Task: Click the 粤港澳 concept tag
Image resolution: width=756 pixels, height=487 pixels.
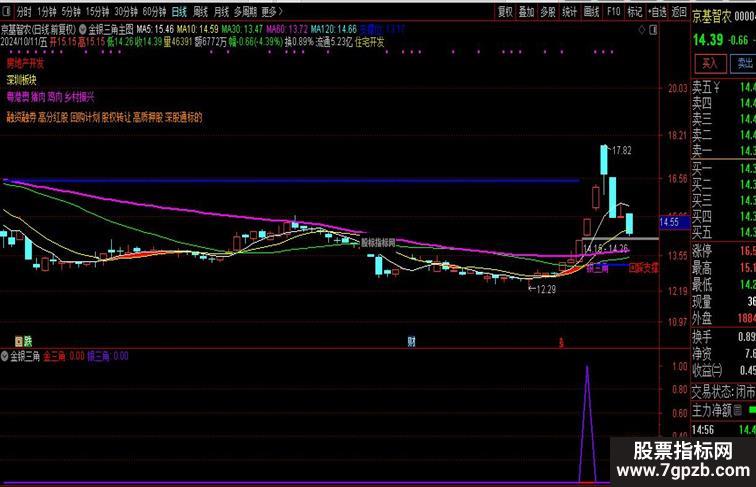Action: [18, 97]
